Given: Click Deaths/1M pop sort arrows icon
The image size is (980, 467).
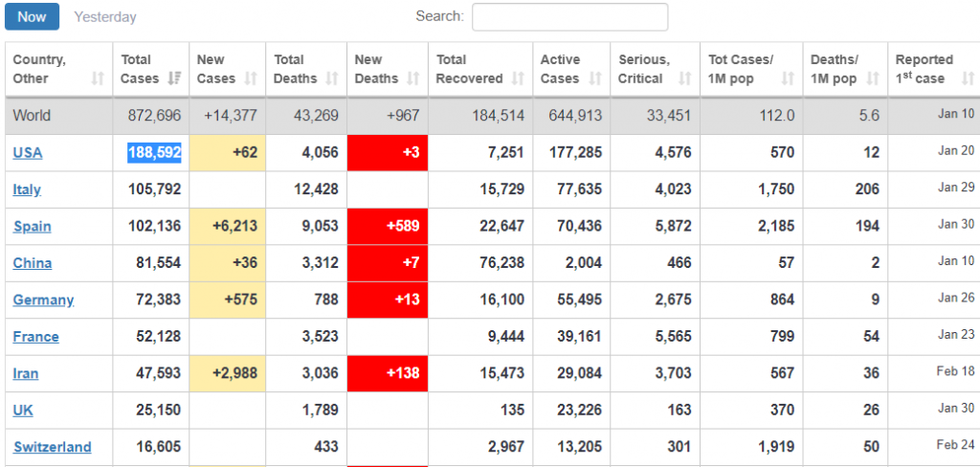Looking at the screenshot, I should coord(872,78).
